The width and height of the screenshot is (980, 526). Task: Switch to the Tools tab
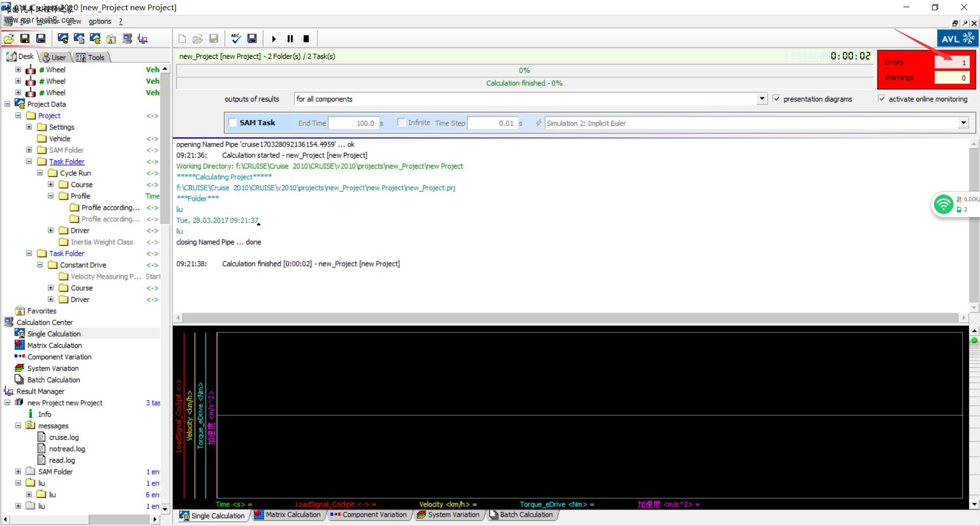tap(90, 57)
